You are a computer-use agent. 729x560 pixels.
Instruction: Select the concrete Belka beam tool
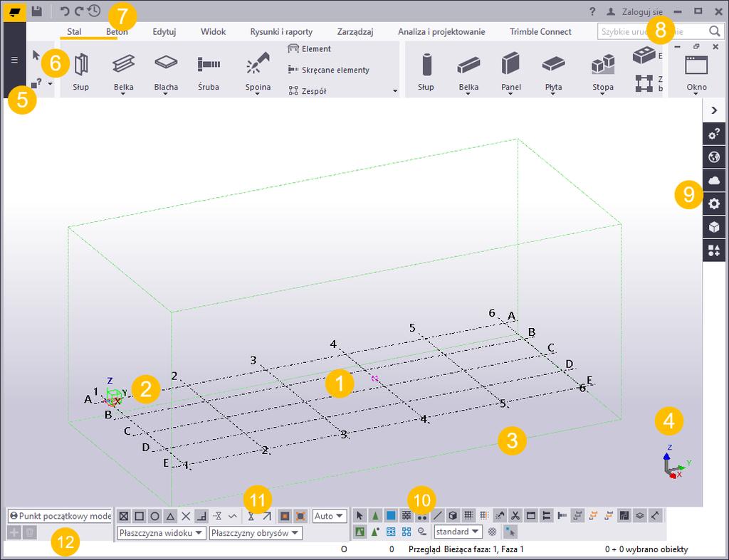[468, 71]
